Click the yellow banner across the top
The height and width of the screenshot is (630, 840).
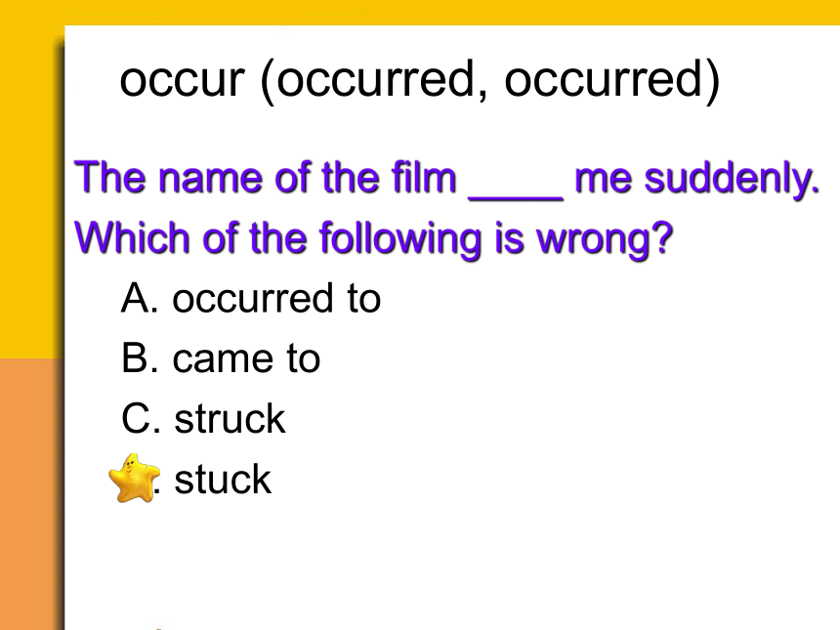(420, 13)
